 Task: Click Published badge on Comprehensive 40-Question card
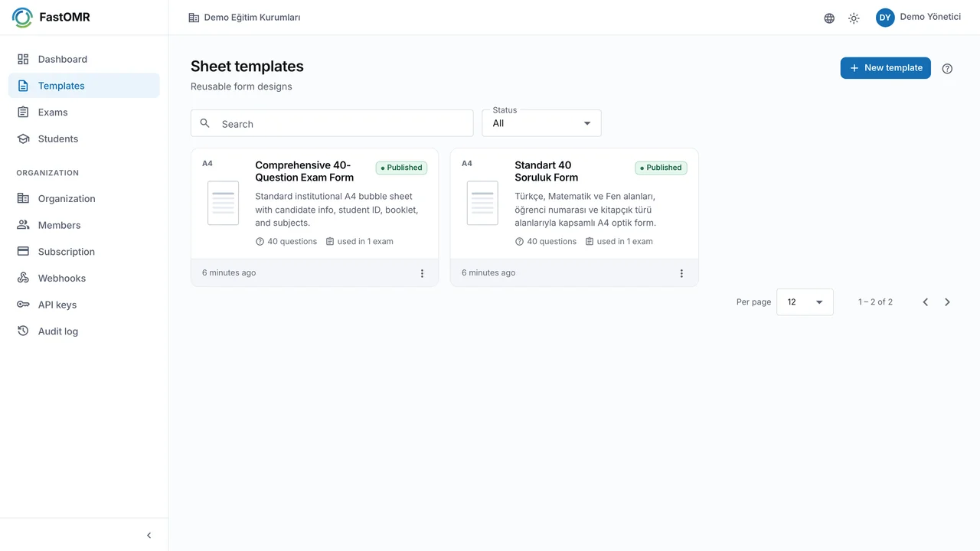coord(402,168)
